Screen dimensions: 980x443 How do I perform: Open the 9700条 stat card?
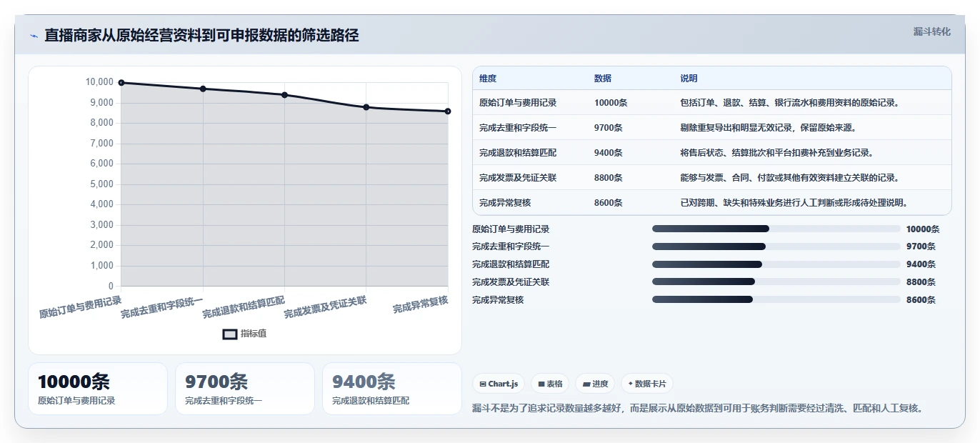click(x=245, y=389)
